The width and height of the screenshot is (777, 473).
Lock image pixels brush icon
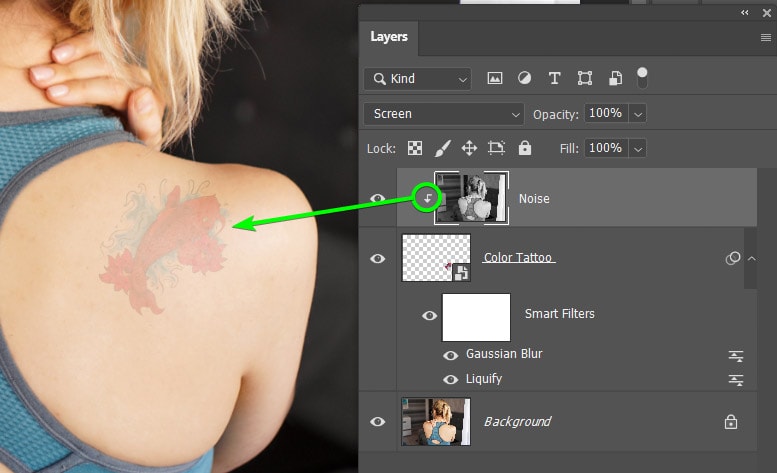pos(442,148)
